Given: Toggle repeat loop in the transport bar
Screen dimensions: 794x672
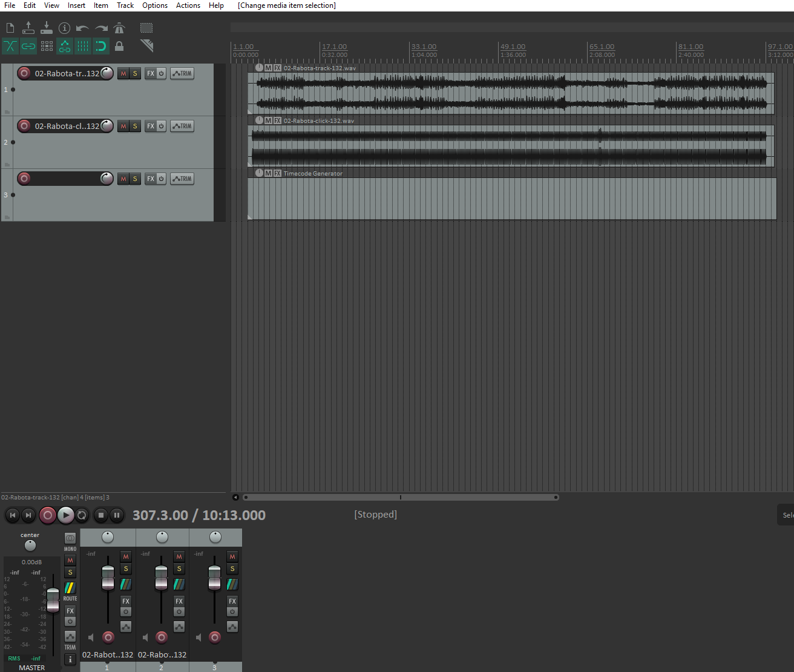Looking at the screenshot, I should point(82,515).
